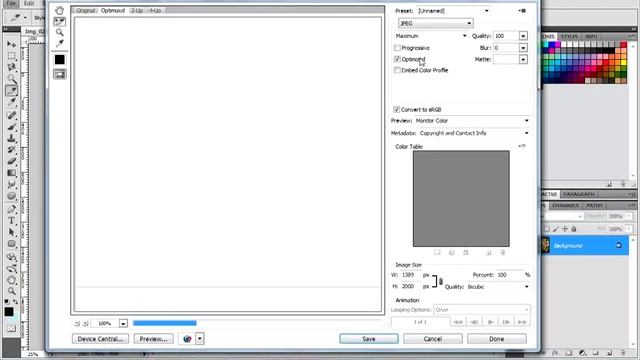Open the preview zoom level dropdown

point(123,323)
